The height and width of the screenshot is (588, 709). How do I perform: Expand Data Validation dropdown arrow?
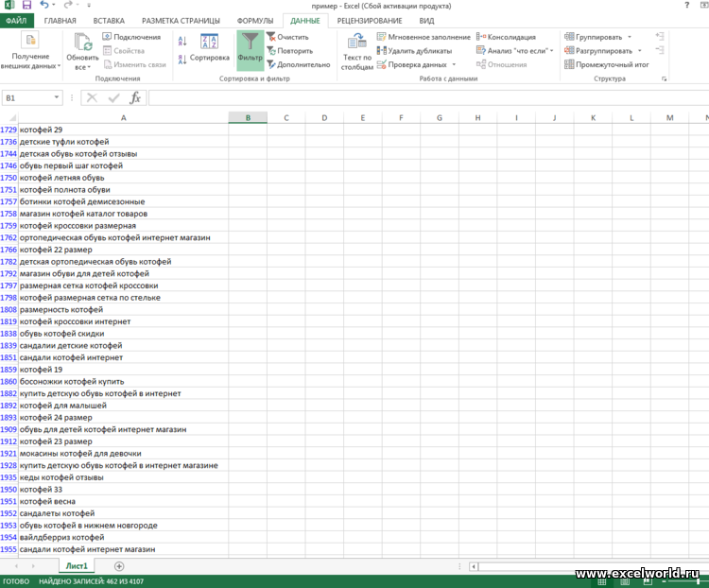tap(454, 64)
